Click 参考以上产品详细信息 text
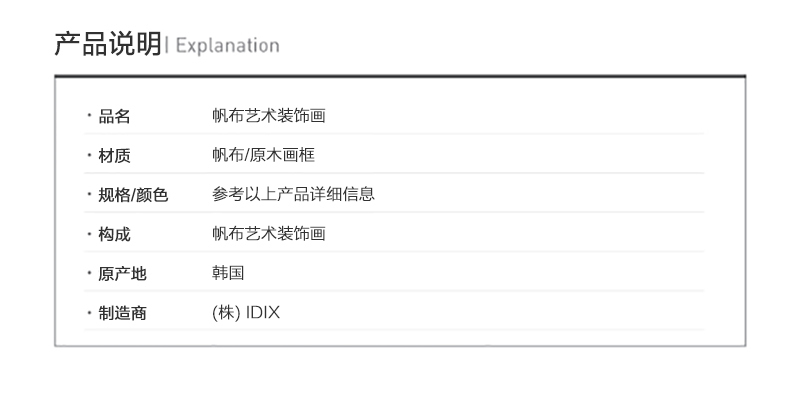The height and width of the screenshot is (412, 800). point(293,194)
